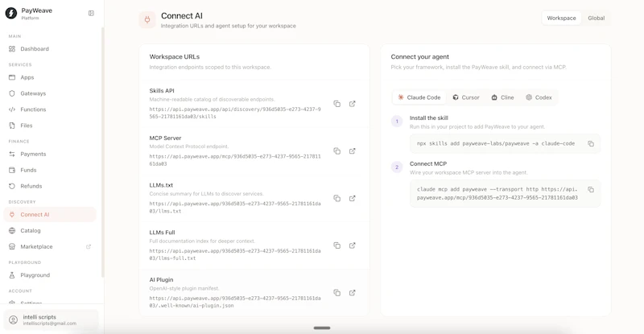
Task: Click the PayWeave lightning logo
Action: click(11, 13)
